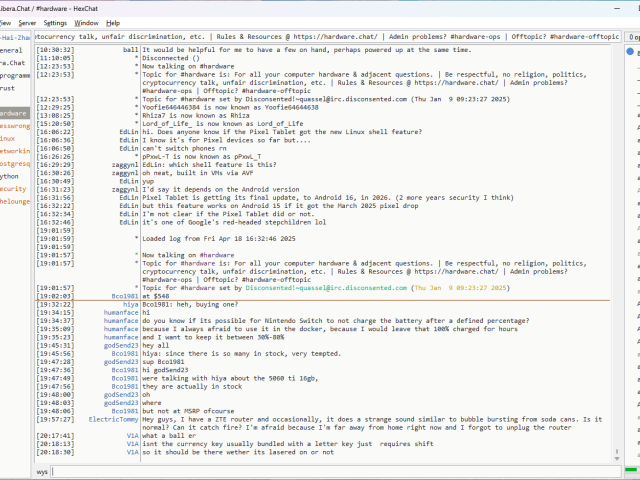Select the highlighted #hardware channel in the tree
Image resolution: width=640 pixels, height=480 pixels.
pyautogui.click(x=13, y=113)
